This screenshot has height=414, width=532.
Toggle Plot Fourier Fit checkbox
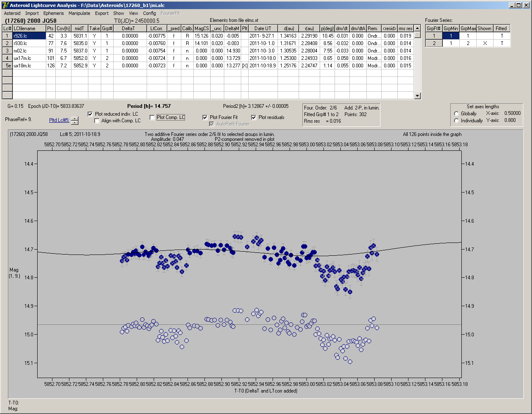coord(205,117)
